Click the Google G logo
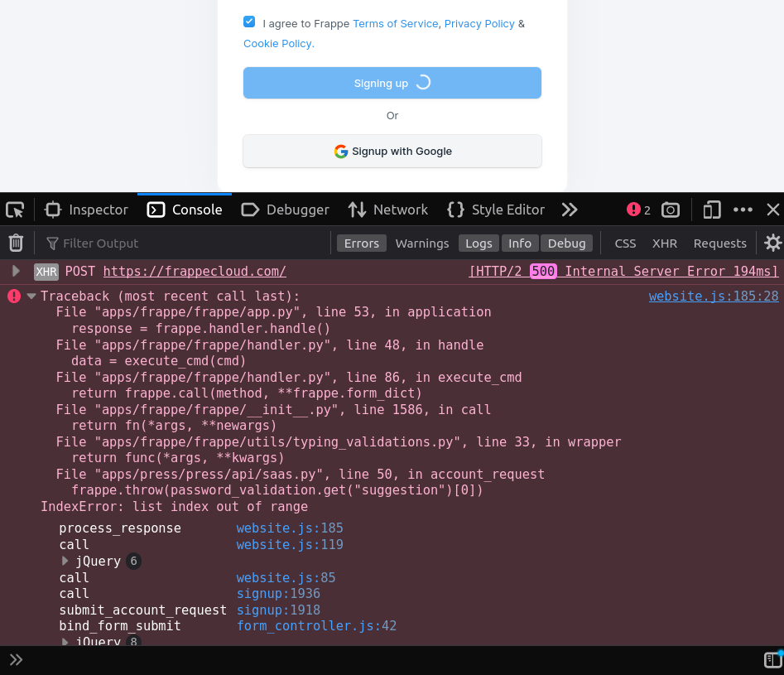 [x=340, y=152]
